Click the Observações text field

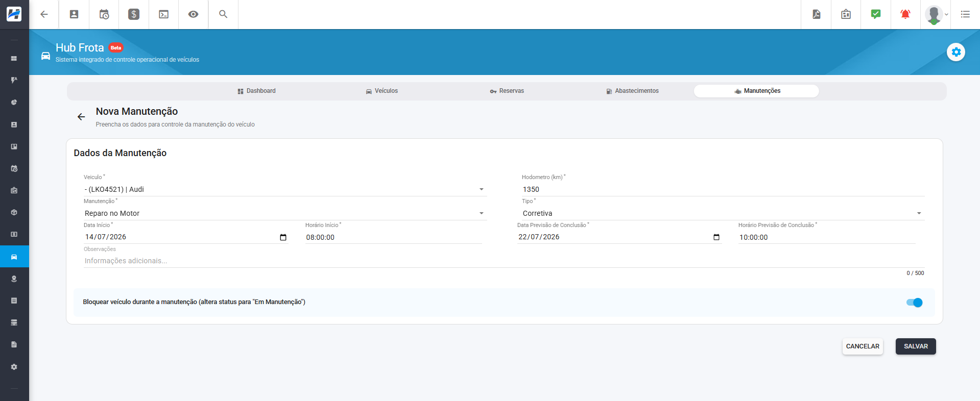(x=504, y=261)
